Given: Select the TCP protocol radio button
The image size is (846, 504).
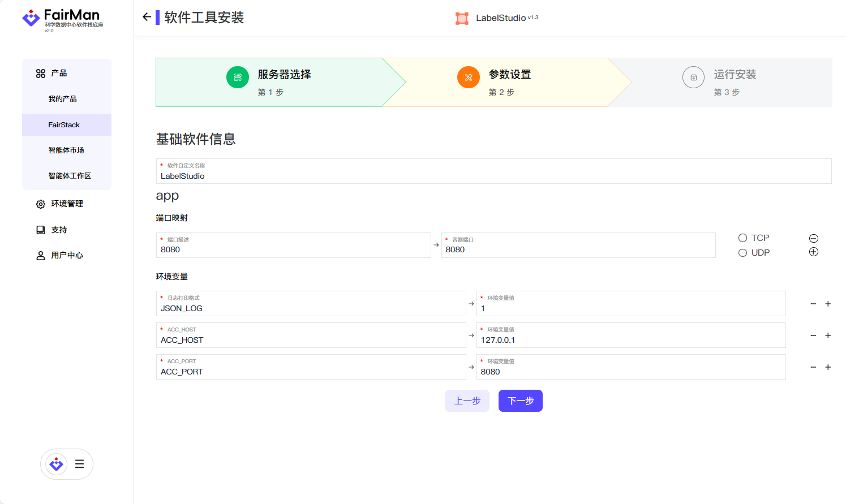Looking at the screenshot, I should (x=742, y=238).
